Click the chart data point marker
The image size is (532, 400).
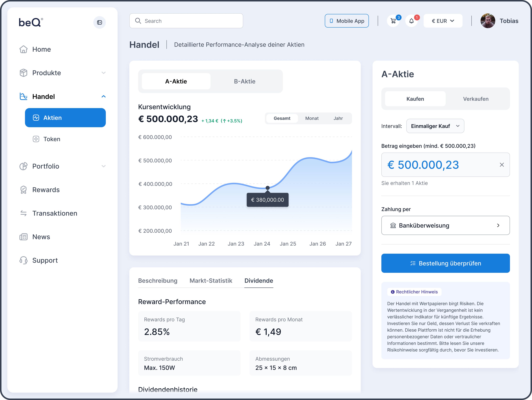click(x=267, y=188)
